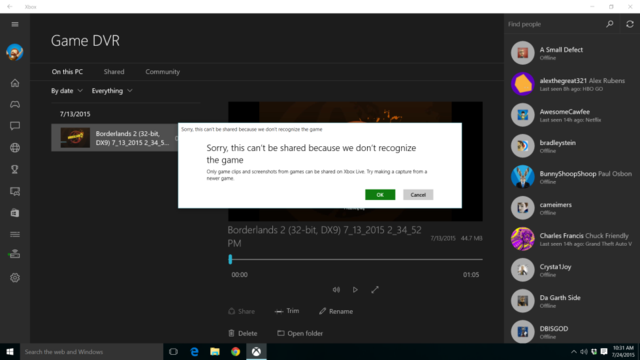
Task: Expand the Everything filter dropdown
Action: [x=112, y=91]
